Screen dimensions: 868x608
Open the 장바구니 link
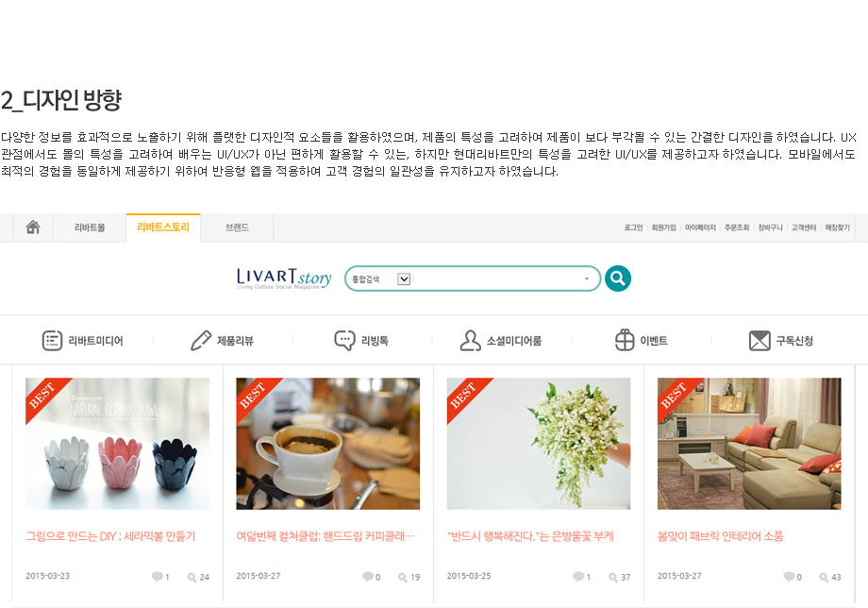tap(770, 228)
